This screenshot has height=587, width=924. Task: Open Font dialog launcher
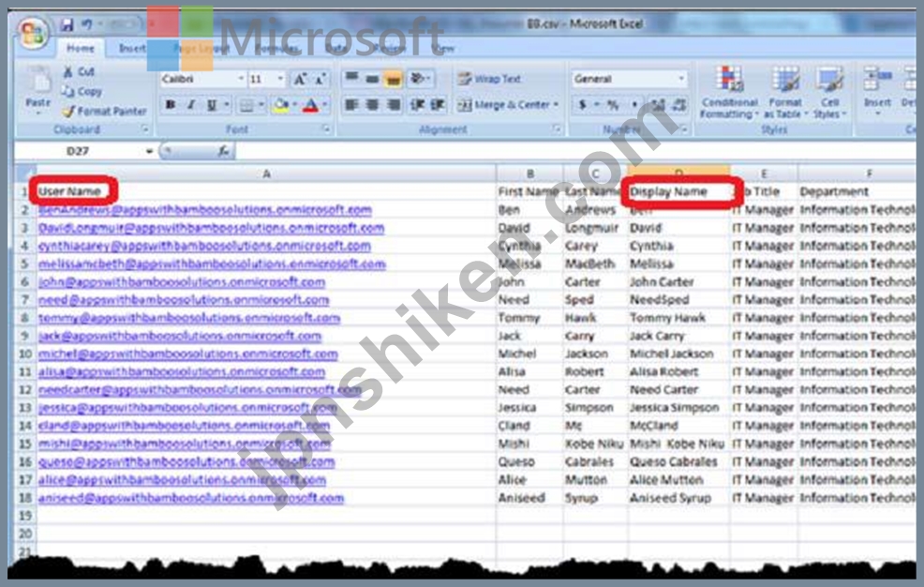point(326,129)
